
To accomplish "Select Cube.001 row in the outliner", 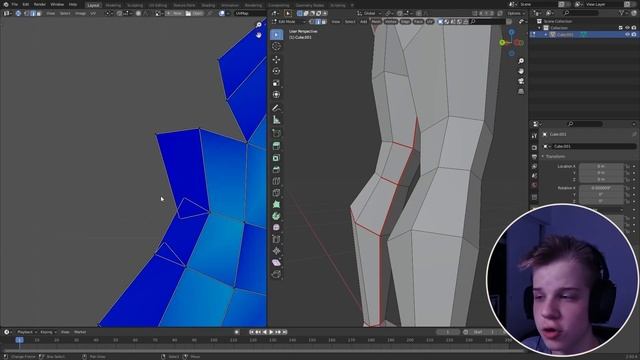I will pos(584,35).
